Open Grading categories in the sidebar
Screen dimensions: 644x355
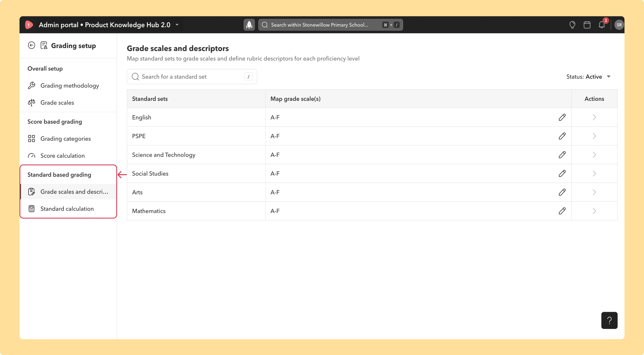click(68, 138)
